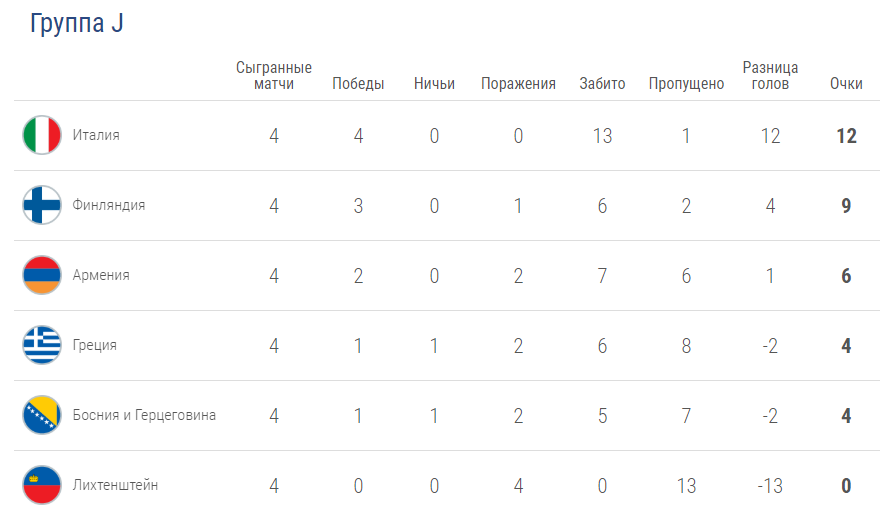
Task: Click the Забито column header
Action: (x=602, y=84)
